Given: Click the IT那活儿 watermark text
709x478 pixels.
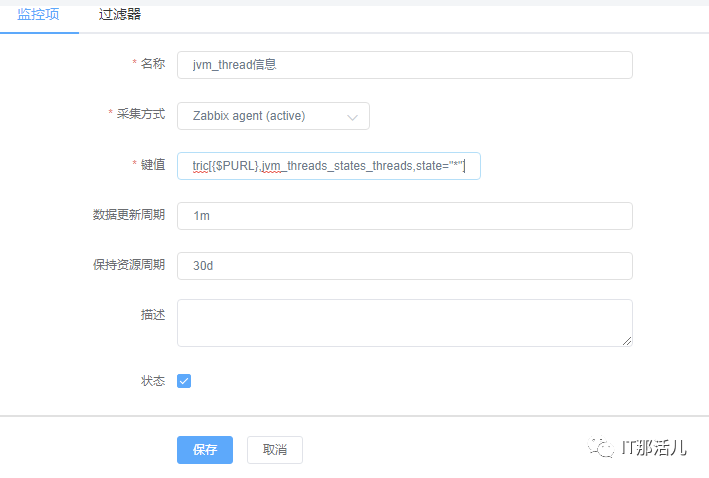Looking at the screenshot, I should click(654, 448).
